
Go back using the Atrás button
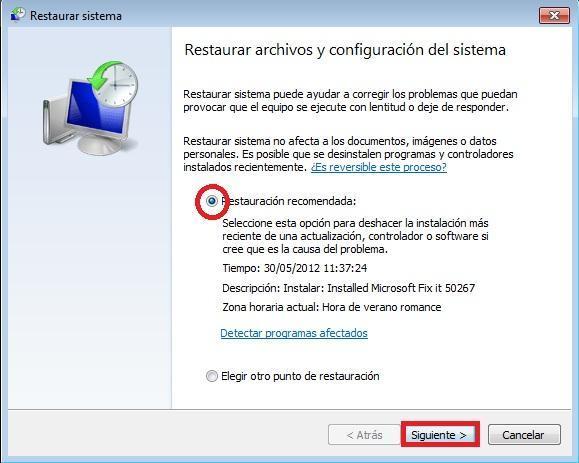364,435
